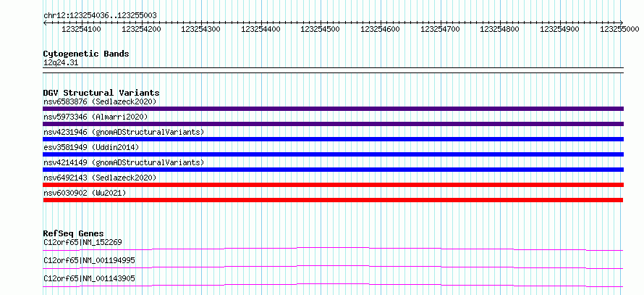Select the Cytogenetic Bands track title

pyautogui.click(x=86, y=54)
